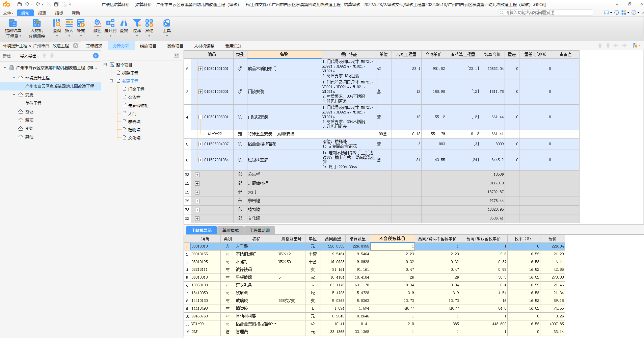Image resolution: width=644 pixels, height=338 pixels.
Task: Click the 名称 column header
Action: (x=284, y=54)
